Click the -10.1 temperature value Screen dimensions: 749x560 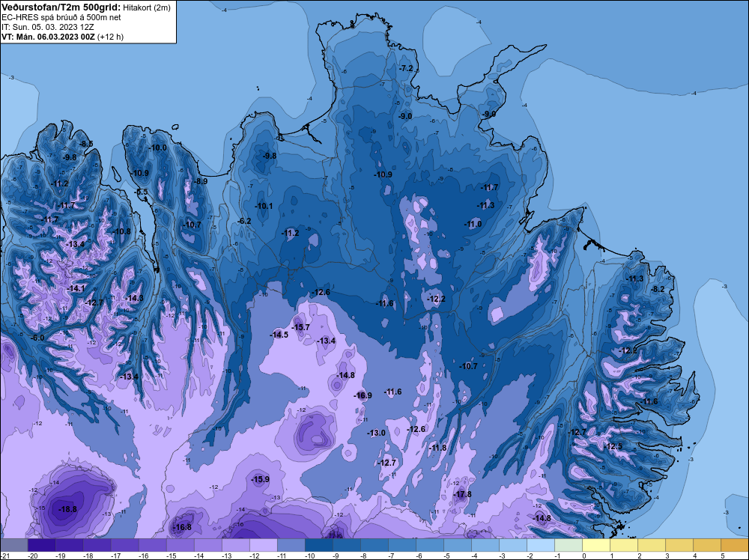click(264, 206)
